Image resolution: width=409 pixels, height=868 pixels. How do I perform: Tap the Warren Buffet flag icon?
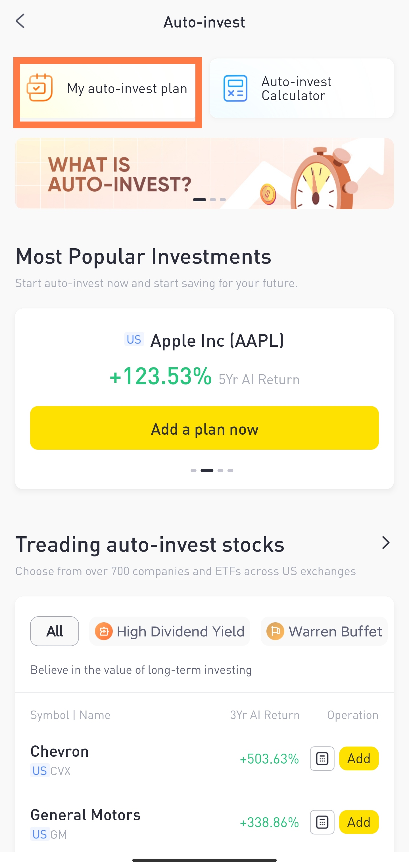[275, 631]
